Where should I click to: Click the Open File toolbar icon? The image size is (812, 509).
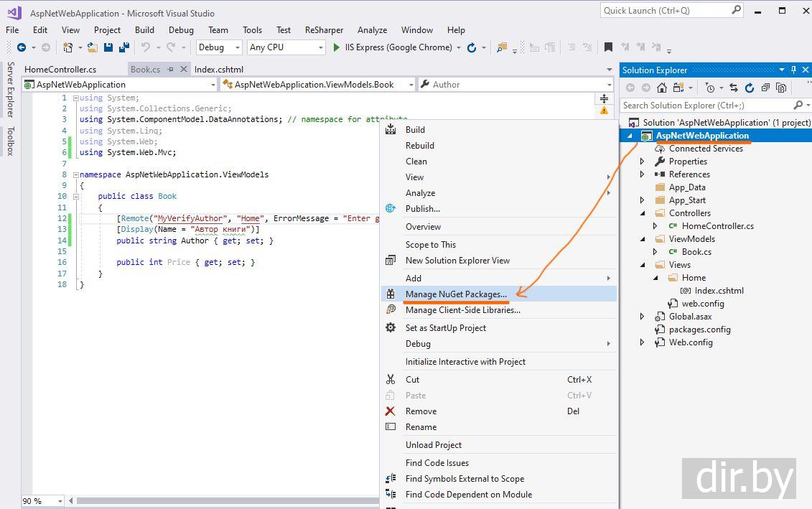(92, 47)
